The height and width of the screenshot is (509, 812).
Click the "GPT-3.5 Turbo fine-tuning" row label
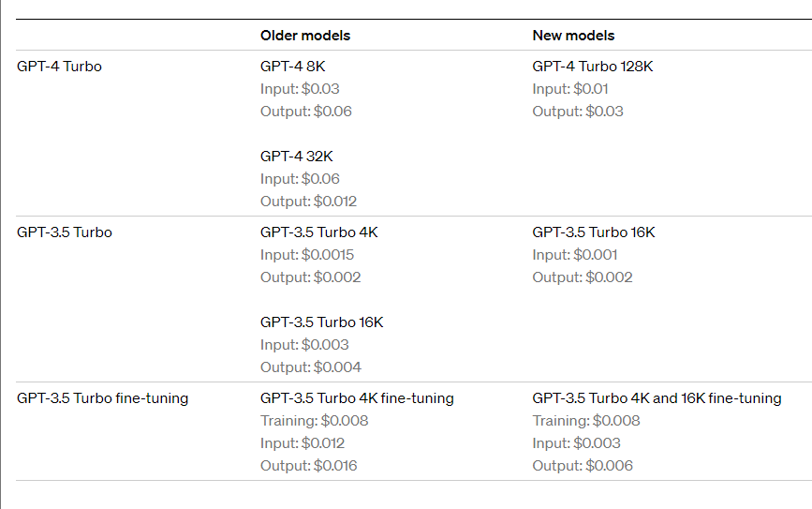point(102,398)
